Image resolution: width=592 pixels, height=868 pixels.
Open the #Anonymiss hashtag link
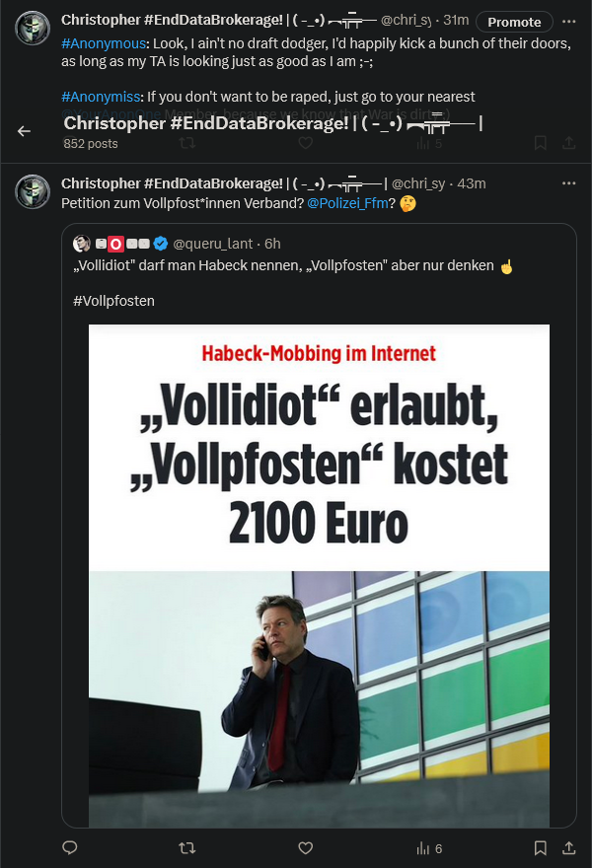(x=101, y=97)
